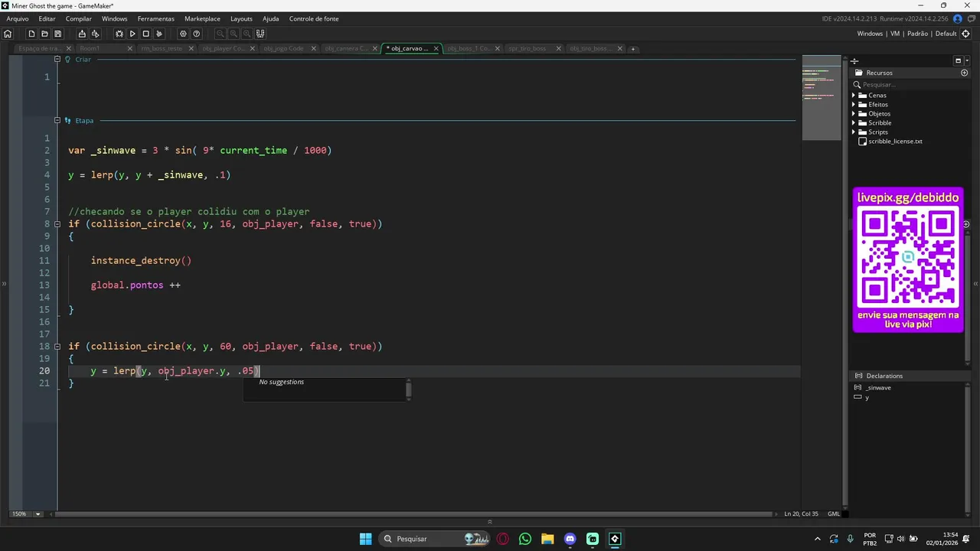
Task: Fold the code block at line 18
Action: [x=57, y=347]
